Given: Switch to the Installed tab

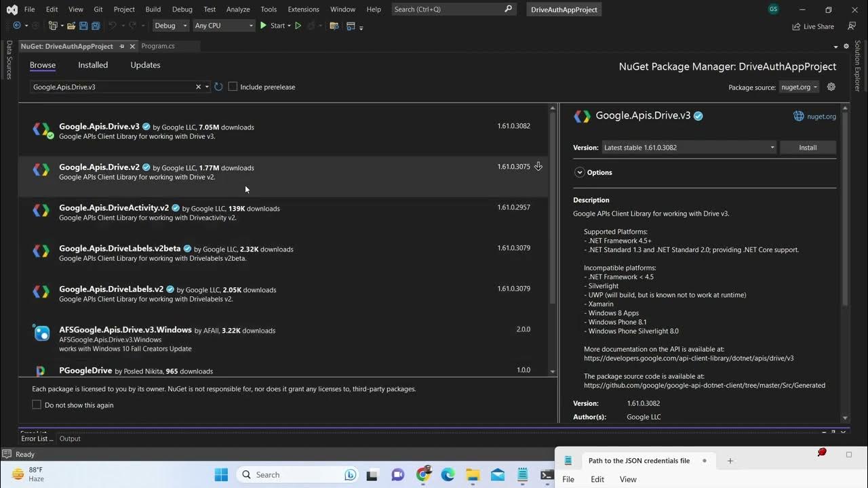Looking at the screenshot, I should coord(93,65).
